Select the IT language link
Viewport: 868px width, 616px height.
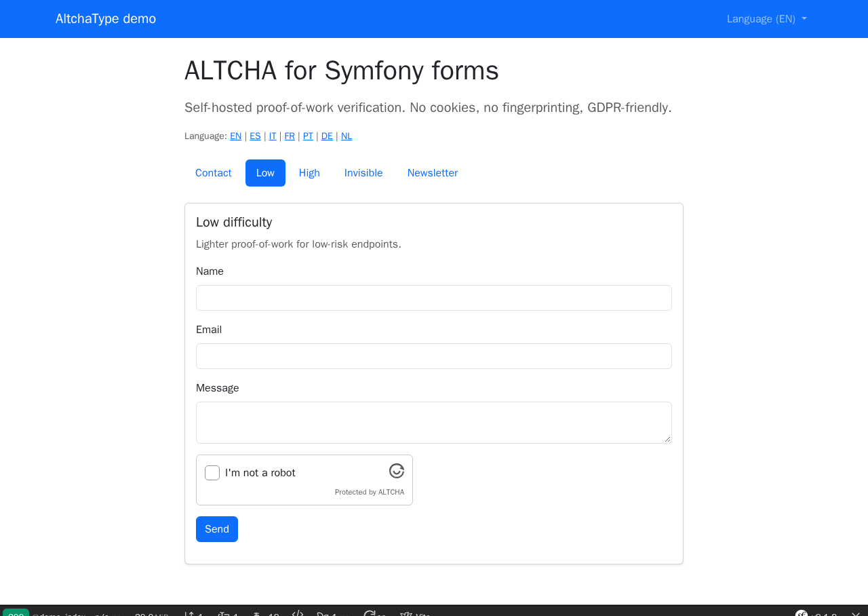[273, 136]
